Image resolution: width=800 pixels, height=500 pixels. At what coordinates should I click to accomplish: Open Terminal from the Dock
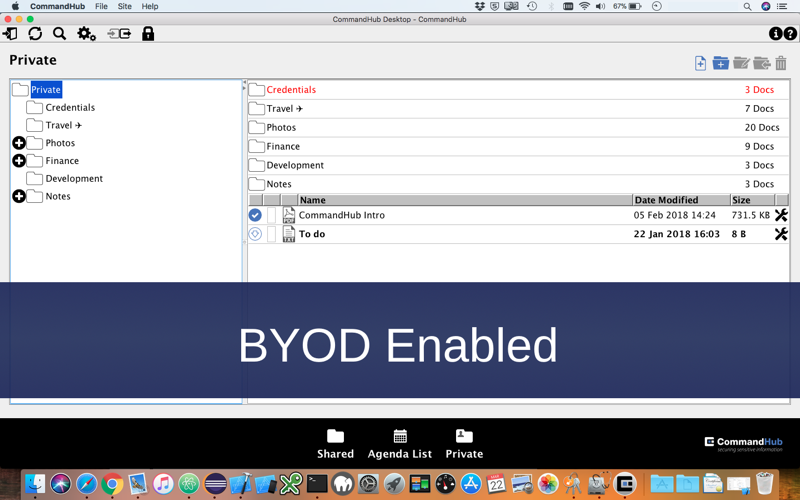(x=317, y=484)
